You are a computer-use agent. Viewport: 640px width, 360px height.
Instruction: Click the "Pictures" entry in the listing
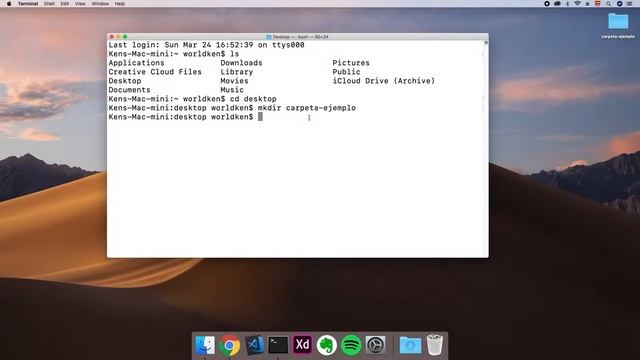click(351, 63)
